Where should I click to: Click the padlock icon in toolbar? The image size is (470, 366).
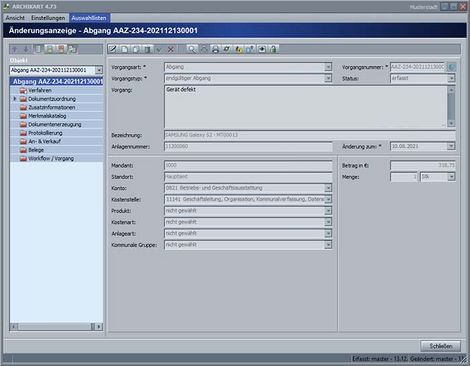click(273, 49)
